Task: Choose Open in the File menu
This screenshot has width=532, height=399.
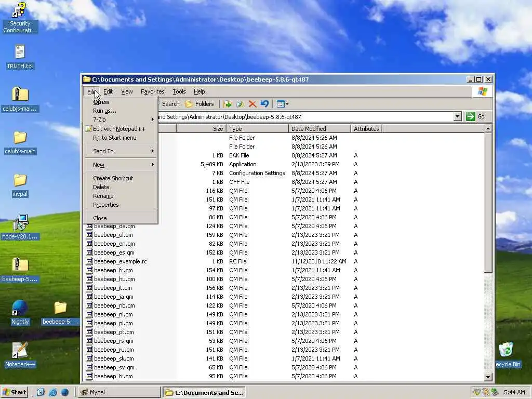Action: (121, 102)
